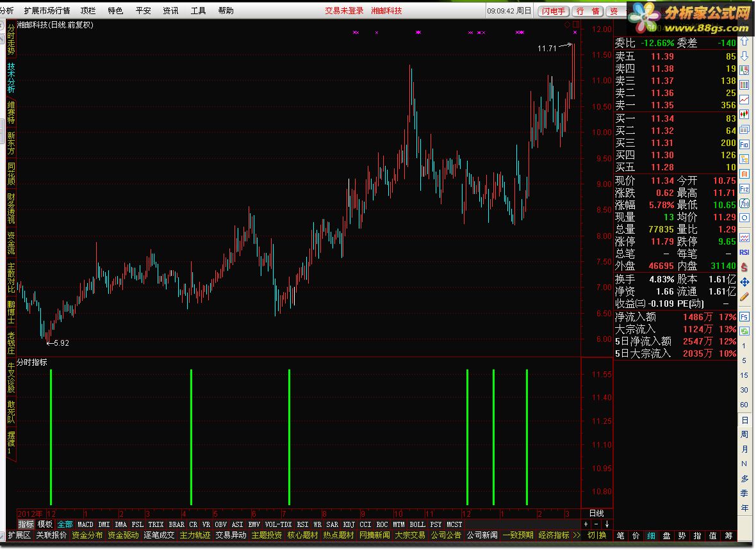Open the 逐笔成交 bottom tab
Viewport: 756px width, 550px height.
[159, 535]
